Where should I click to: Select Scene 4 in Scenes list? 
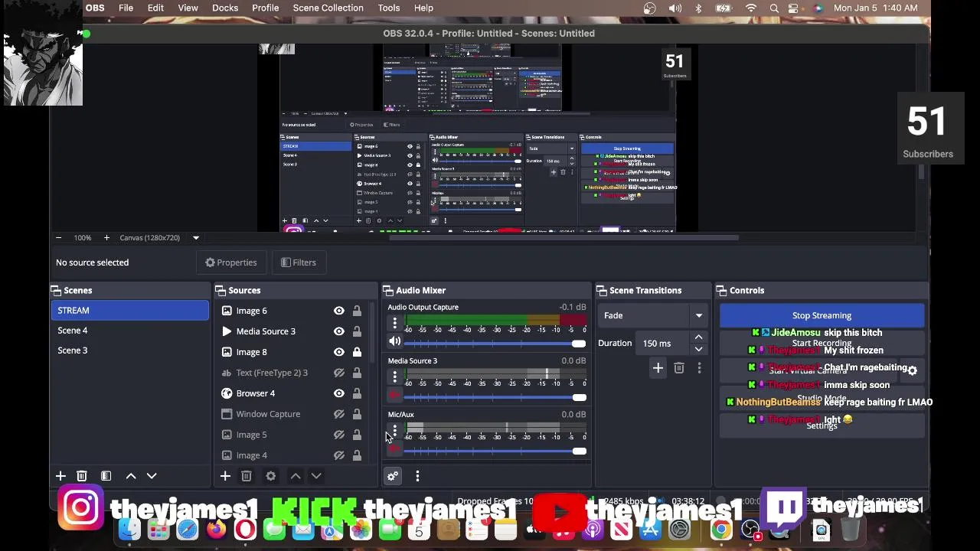pyautogui.click(x=129, y=331)
